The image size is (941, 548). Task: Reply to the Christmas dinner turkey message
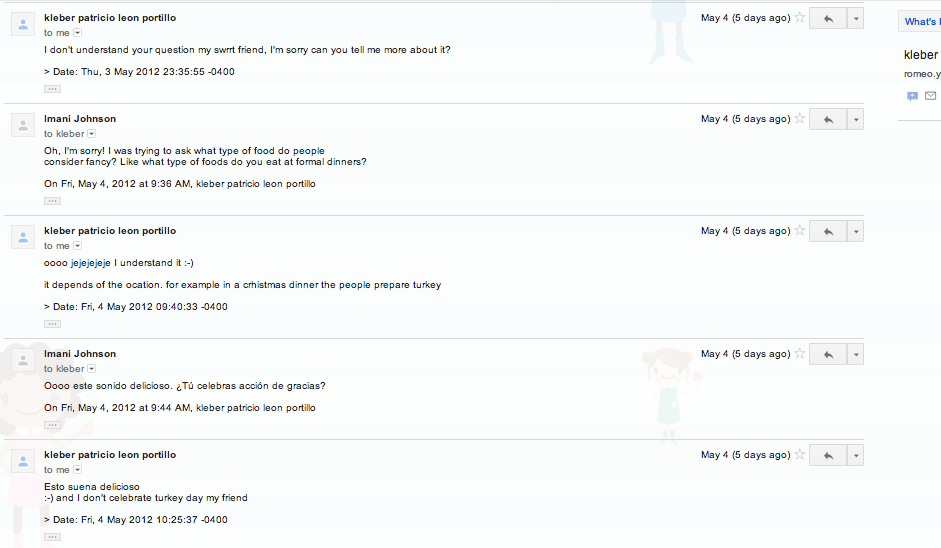coord(827,232)
